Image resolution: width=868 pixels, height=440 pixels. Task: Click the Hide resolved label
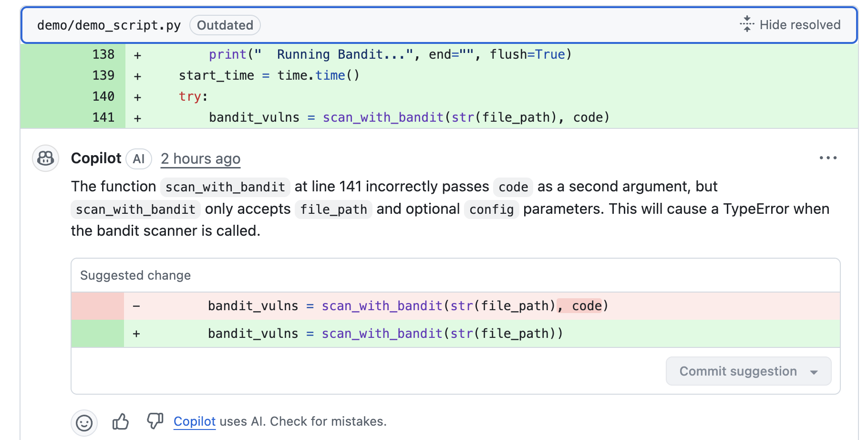click(800, 25)
